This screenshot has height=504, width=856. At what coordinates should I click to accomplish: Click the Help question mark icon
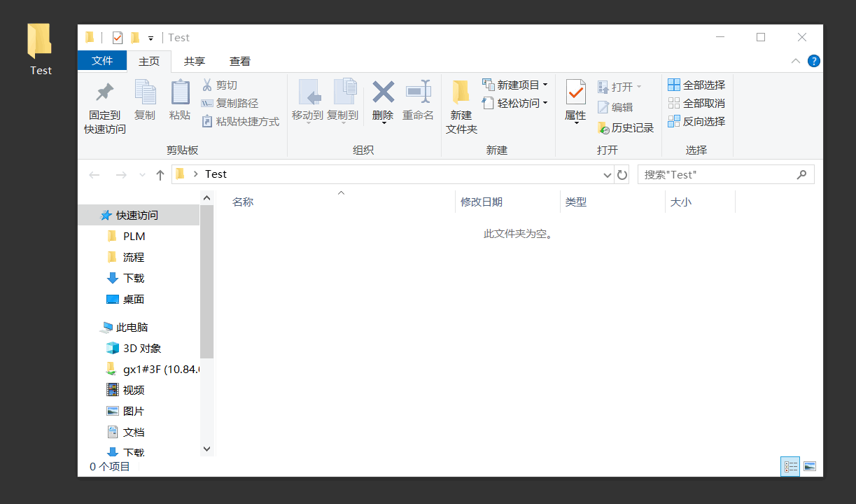coord(814,61)
